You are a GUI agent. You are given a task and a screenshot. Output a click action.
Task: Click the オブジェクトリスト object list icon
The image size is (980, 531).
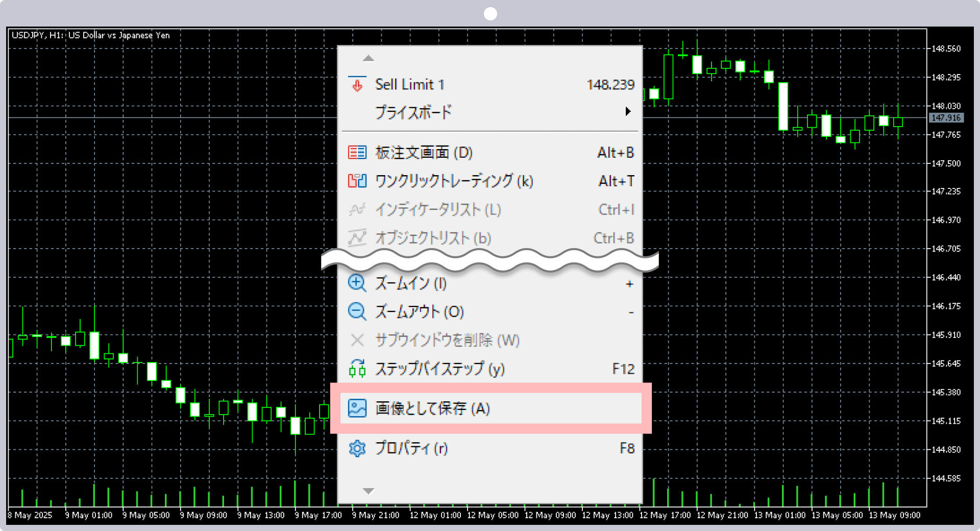[x=358, y=238]
